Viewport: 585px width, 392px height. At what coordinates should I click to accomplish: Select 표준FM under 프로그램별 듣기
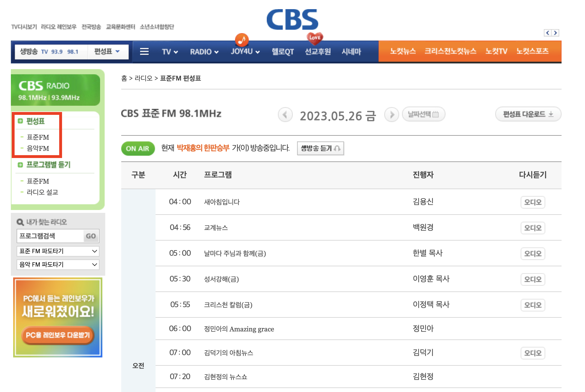[x=38, y=181]
